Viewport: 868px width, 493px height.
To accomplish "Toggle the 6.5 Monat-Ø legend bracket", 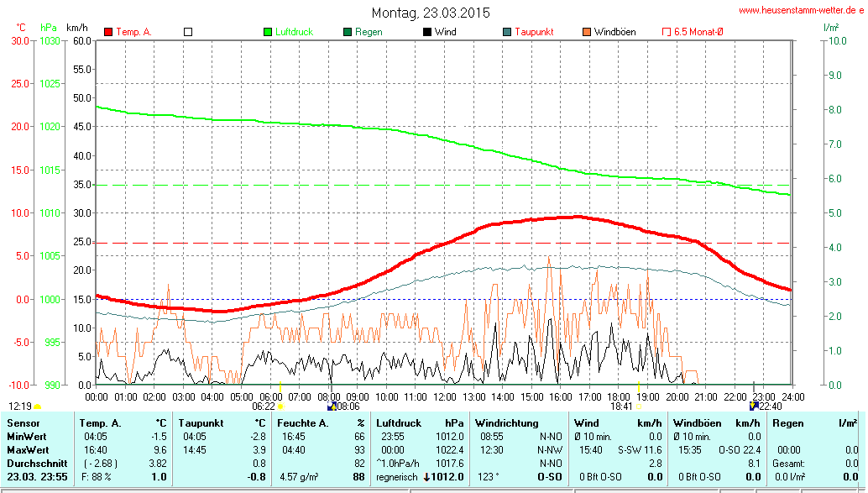I will click(x=667, y=32).
